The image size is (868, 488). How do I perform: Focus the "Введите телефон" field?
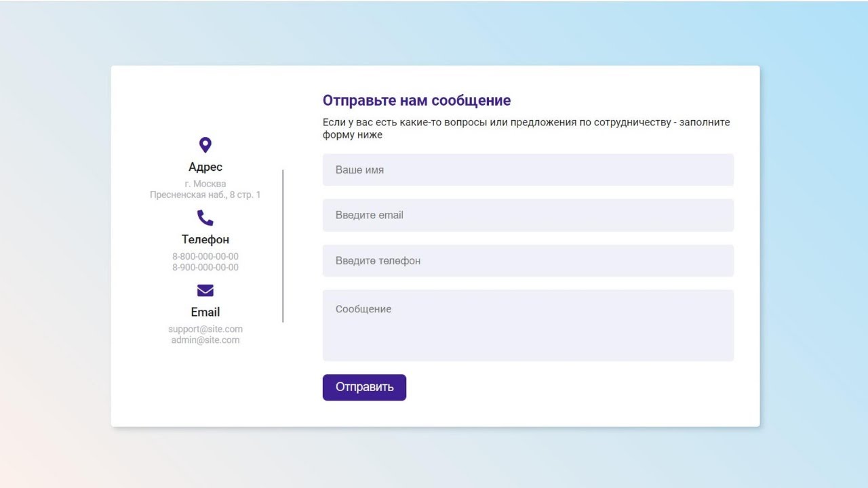(528, 260)
